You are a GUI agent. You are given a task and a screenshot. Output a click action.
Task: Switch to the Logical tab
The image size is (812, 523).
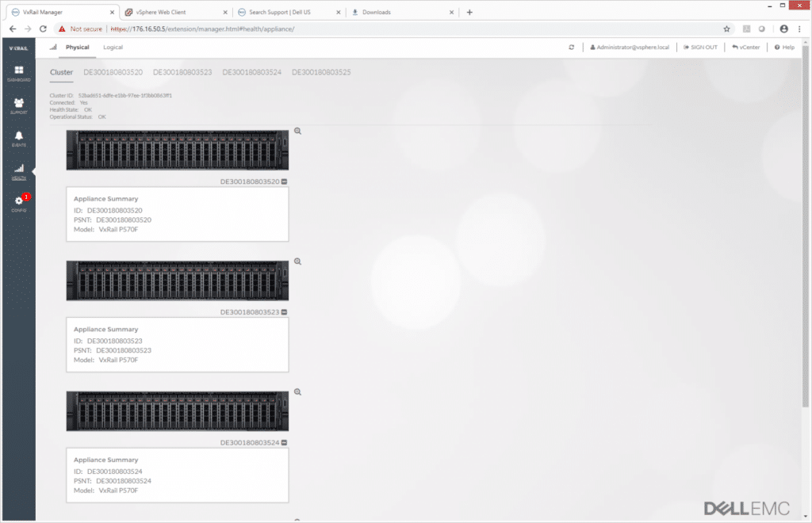pyautogui.click(x=113, y=47)
